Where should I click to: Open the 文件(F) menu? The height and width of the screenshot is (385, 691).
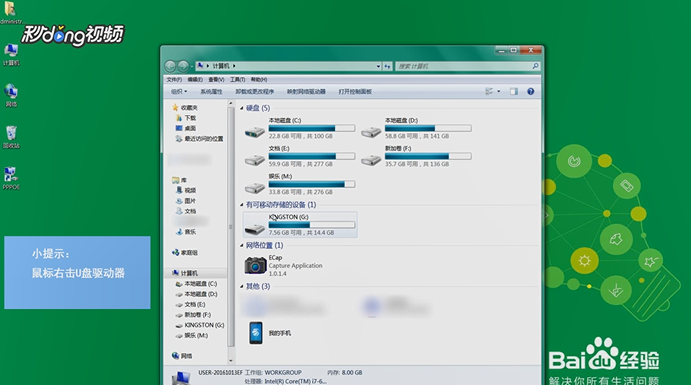point(174,80)
